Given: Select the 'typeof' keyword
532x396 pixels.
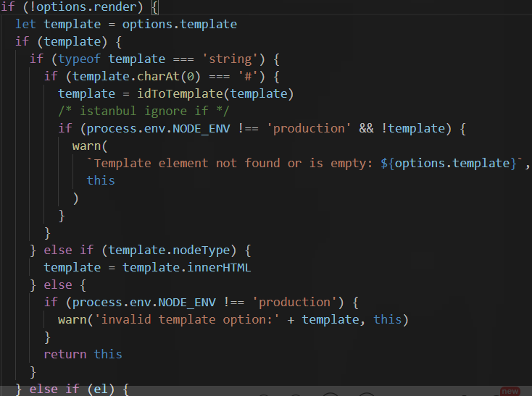Looking at the screenshot, I should [80, 59].
